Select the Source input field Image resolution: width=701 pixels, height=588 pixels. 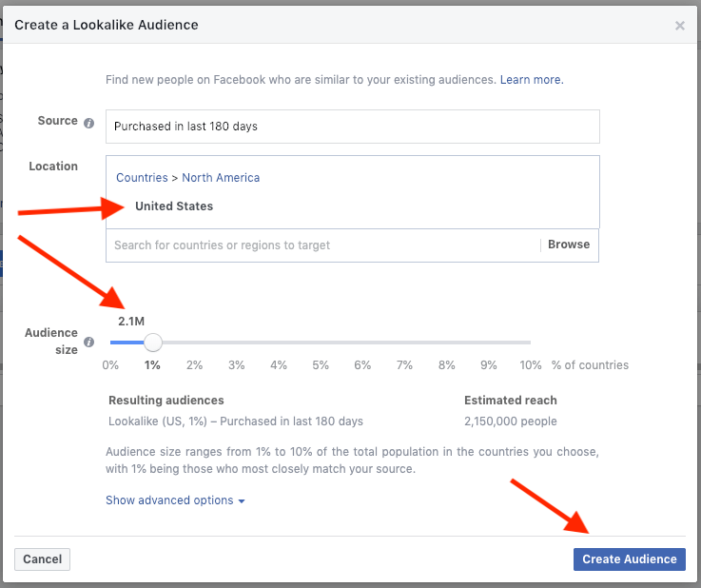click(353, 127)
